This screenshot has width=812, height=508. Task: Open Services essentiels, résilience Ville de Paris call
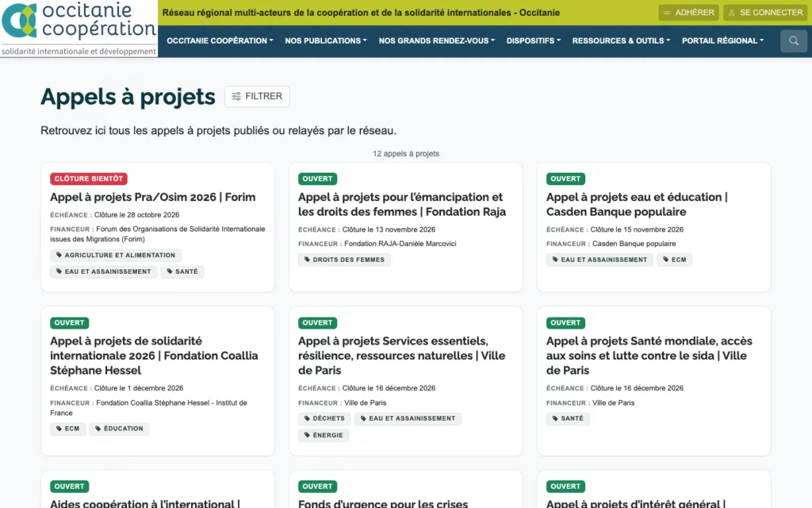click(401, 356)
